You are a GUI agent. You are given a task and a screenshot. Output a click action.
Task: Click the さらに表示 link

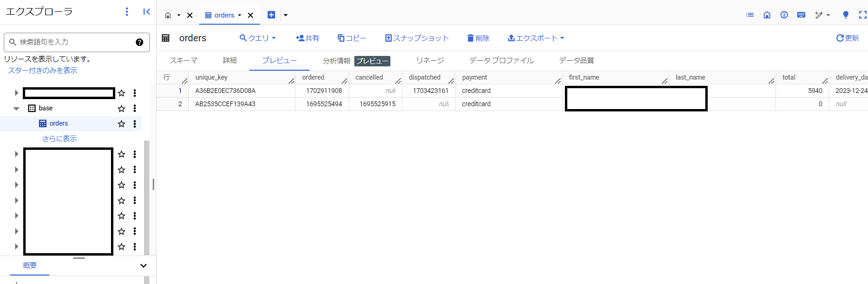click(x=59, y=139)
